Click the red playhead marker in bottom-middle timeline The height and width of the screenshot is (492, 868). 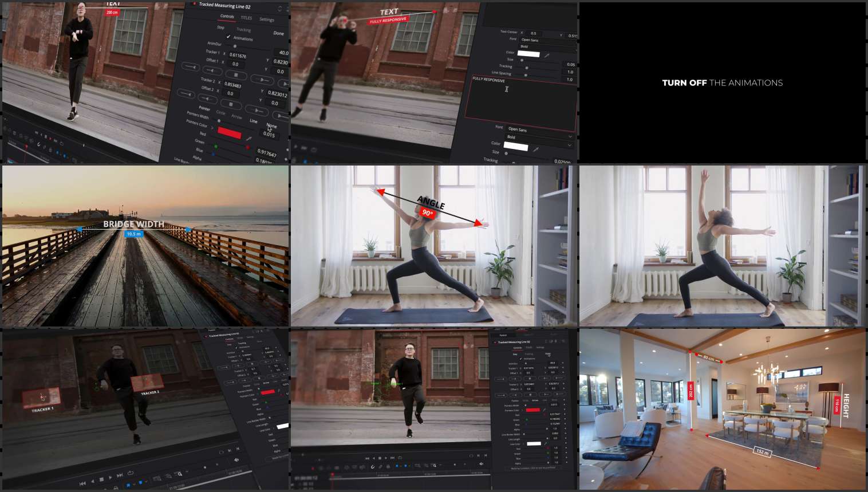coord(332,475)
